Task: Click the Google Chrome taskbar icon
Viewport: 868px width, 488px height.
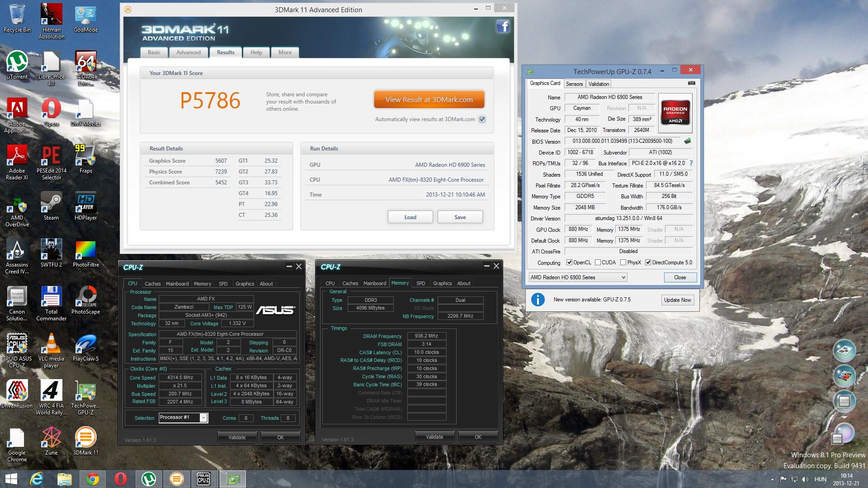Action: (93, 479)
